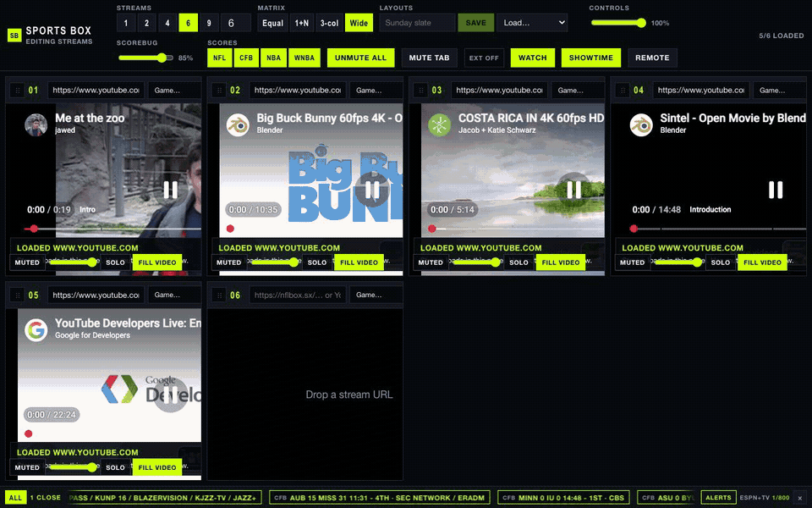This screenshot has width=812, height=508.
Task: Click drag handle icon of stream 06
Action: 219,295
